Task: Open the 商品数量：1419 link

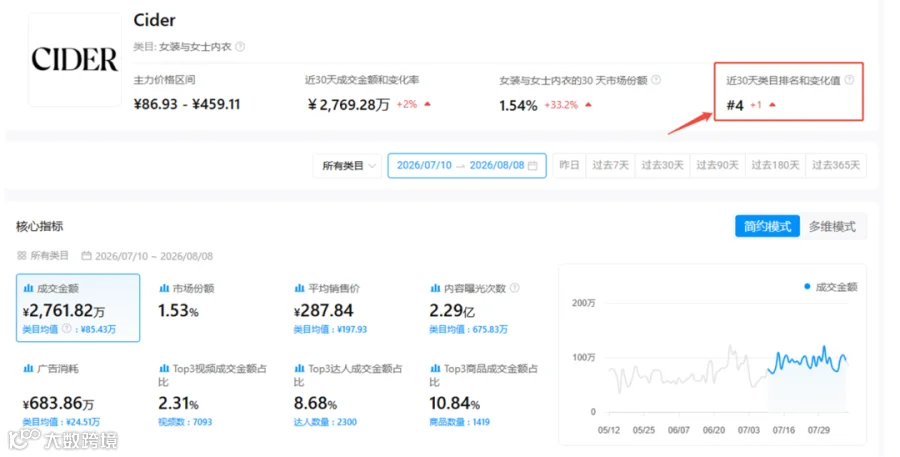Action: (x=459, y=422)
